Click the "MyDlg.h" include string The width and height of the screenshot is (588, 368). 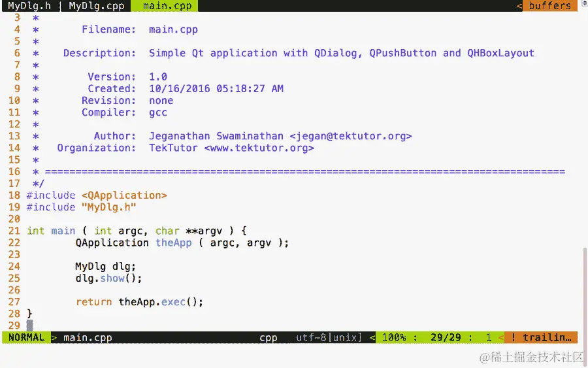click(108, 207)
